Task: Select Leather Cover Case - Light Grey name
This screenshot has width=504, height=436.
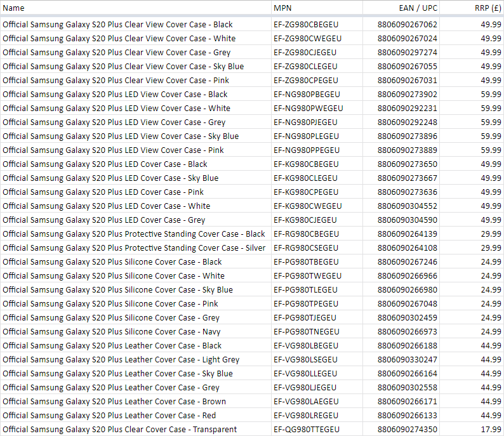Action: click(121, 360)
